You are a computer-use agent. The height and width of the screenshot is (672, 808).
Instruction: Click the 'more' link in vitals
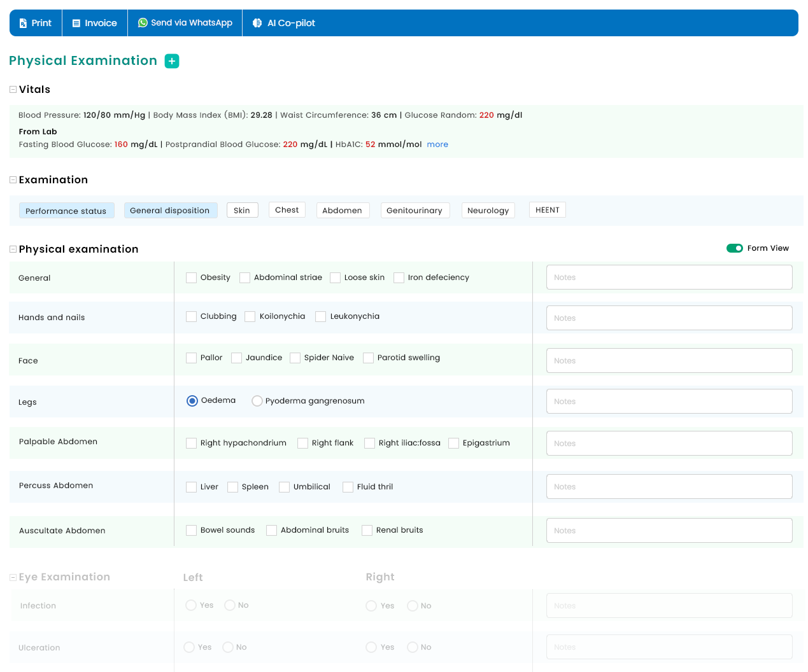[437, 144]
